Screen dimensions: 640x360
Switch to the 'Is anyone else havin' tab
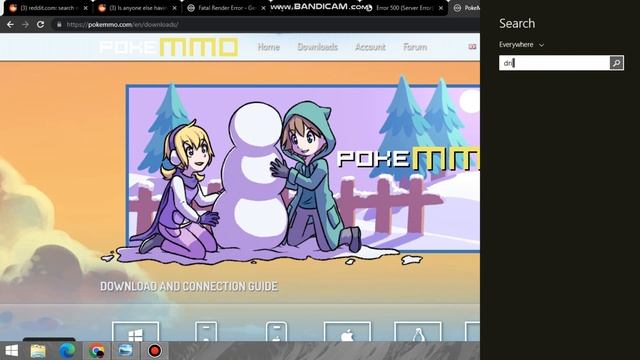[137, 8]
